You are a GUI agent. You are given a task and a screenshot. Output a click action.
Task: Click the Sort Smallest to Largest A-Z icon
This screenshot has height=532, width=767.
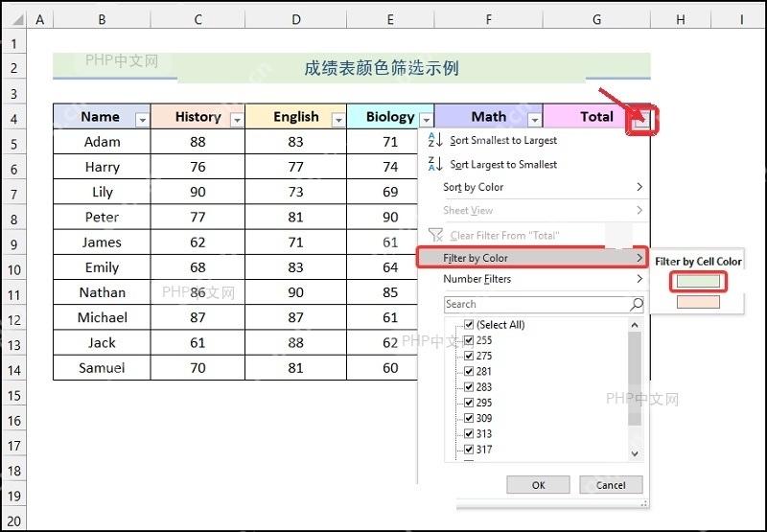435,140
